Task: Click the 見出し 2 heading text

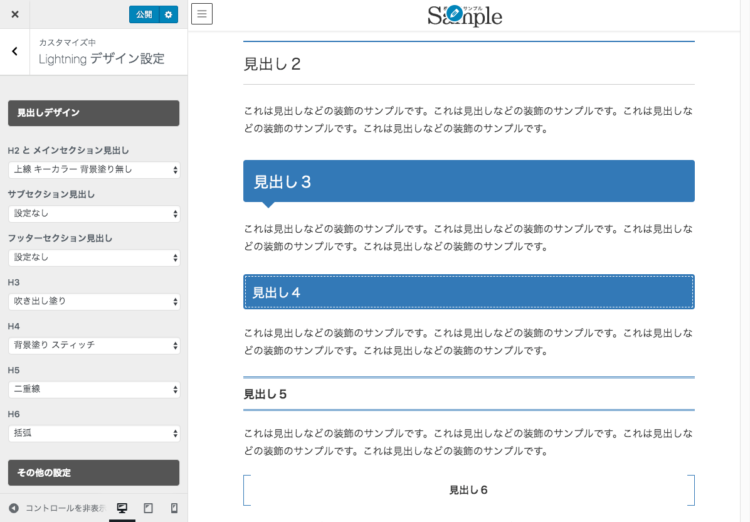Action: pyautogui.click(x=272, y=64)
